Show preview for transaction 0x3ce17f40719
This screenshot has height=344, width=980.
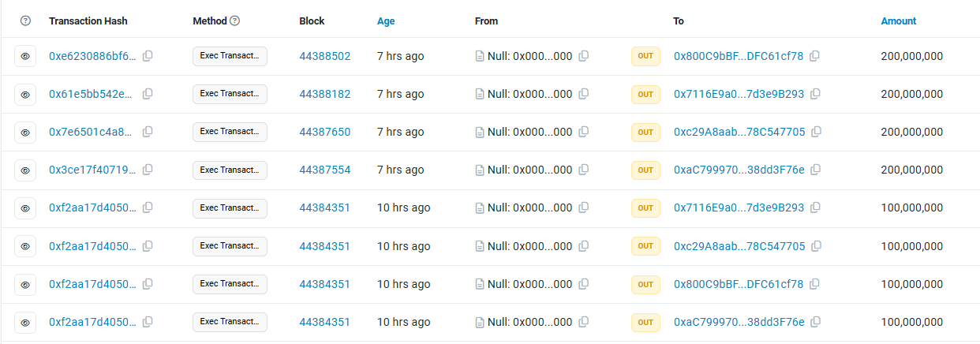[x=25, y=170]
